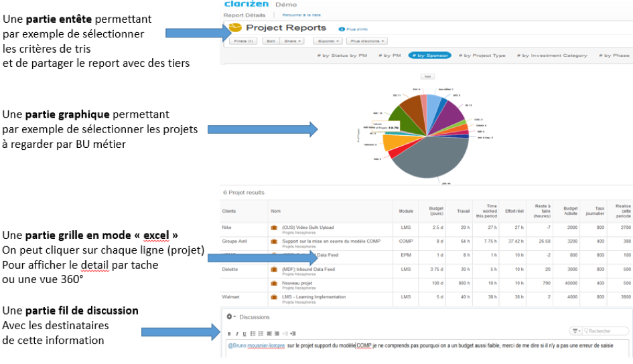Increase indent in discussion editor

pos(293,334)
